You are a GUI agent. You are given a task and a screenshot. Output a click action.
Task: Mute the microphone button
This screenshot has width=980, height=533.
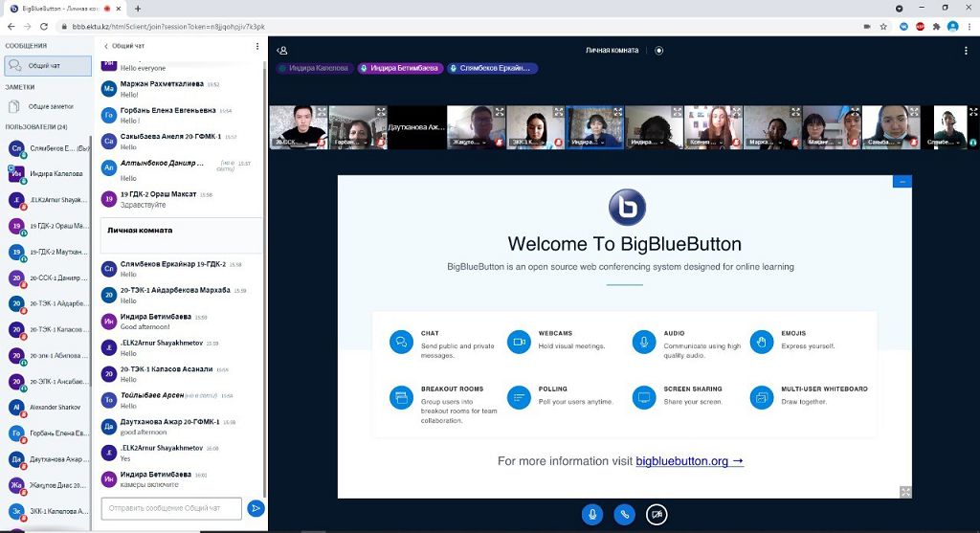591,514
